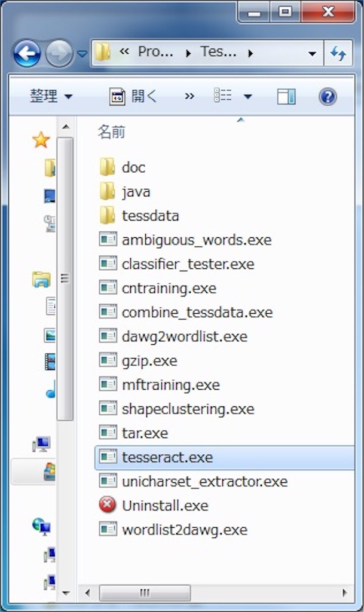Screen dimensions: 364x612
Task: Open the 整理 organize menu
Action: pos(51,96)
